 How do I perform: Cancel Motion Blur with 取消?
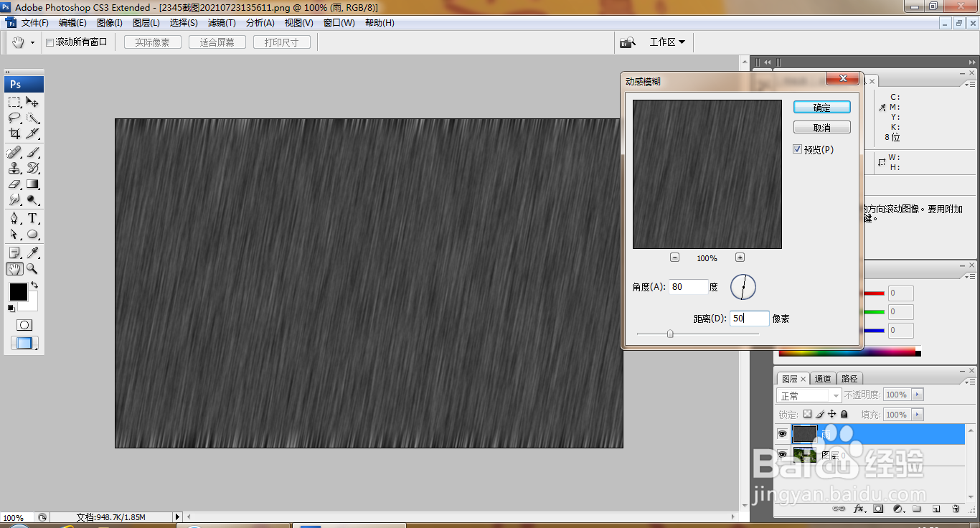pyautogui.click(x=822, y=128)
